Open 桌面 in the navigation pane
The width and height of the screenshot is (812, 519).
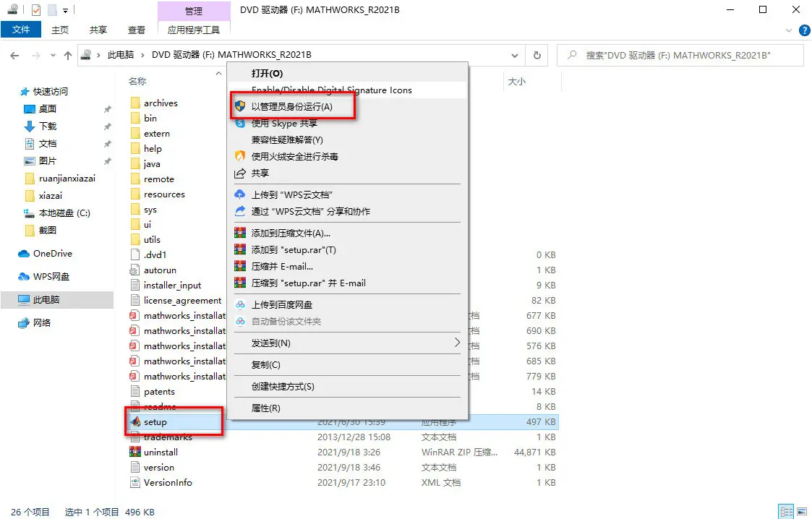pyautogui.click(x=48, y=108)
